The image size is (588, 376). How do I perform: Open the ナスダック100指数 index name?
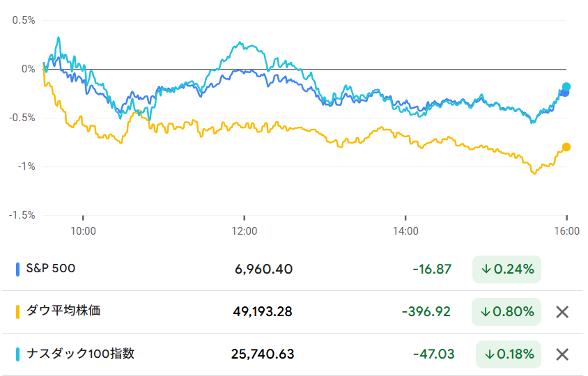pyautogui.click(x=80, y=354)
